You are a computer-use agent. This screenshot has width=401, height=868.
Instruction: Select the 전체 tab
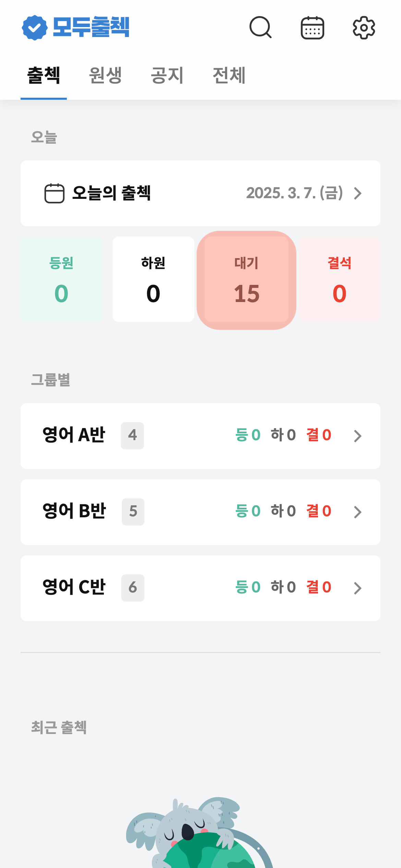coord(229,75)
